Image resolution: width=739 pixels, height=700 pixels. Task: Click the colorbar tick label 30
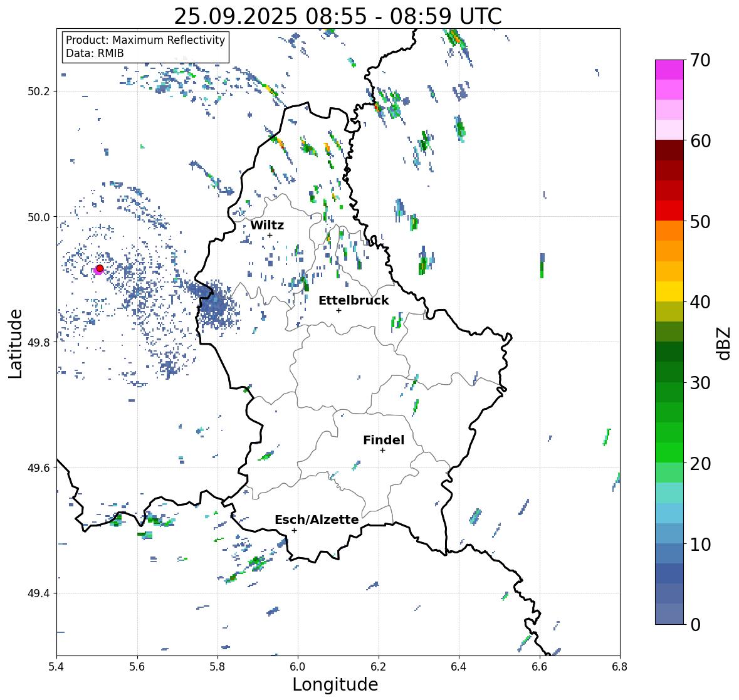tap(700, 382)
